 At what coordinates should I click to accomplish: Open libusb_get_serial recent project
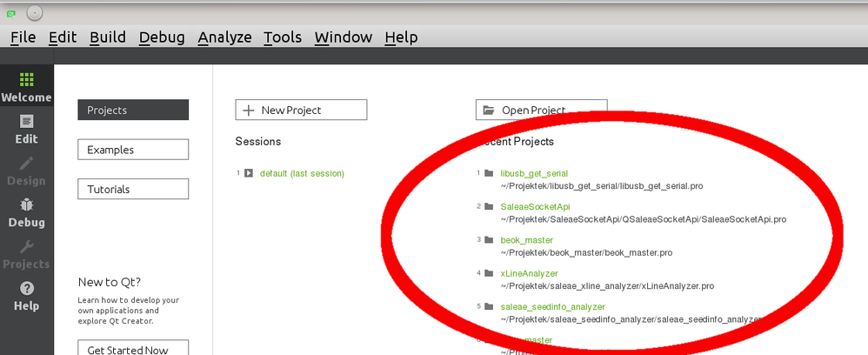pos(534,173)
